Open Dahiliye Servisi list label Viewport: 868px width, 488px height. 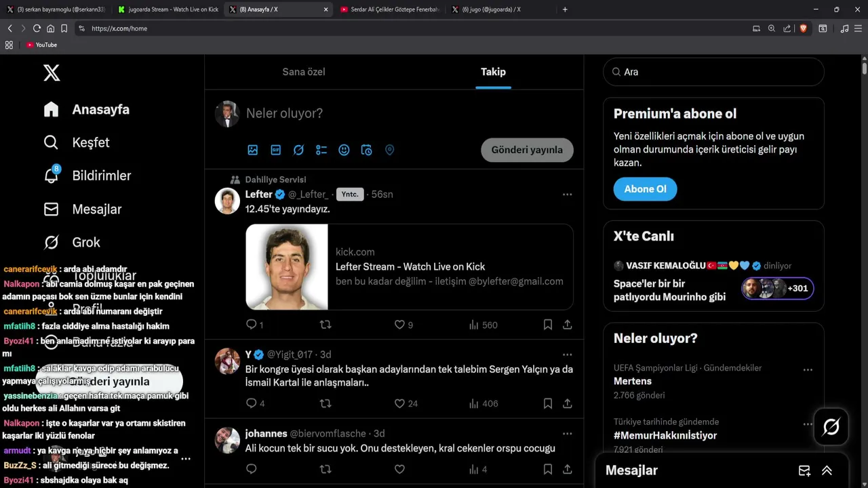[275, 180]
